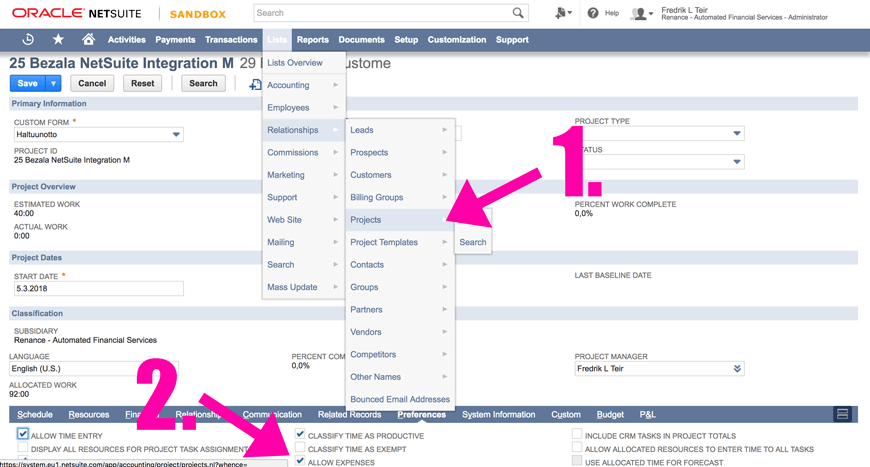870x467 pixels.
Task: Check Classify Time as Exempt
Action: [300, 447]
